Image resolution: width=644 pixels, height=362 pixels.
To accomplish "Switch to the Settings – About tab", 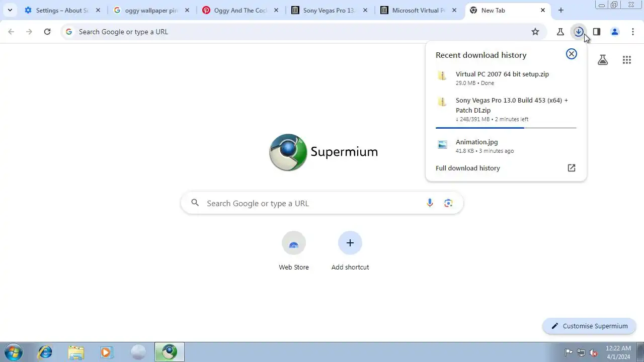I will (62, 10).
